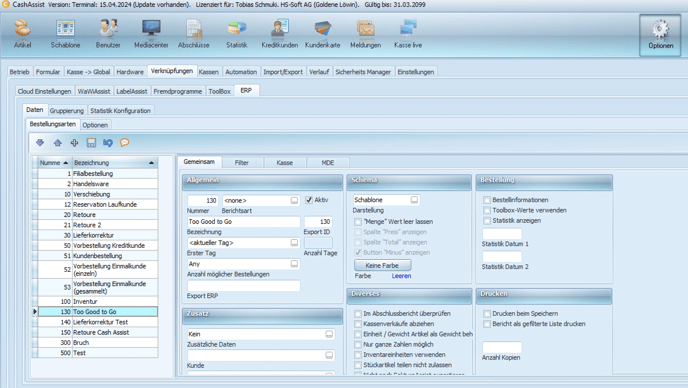Click the orange comment bubble icon

click(125, 143)
